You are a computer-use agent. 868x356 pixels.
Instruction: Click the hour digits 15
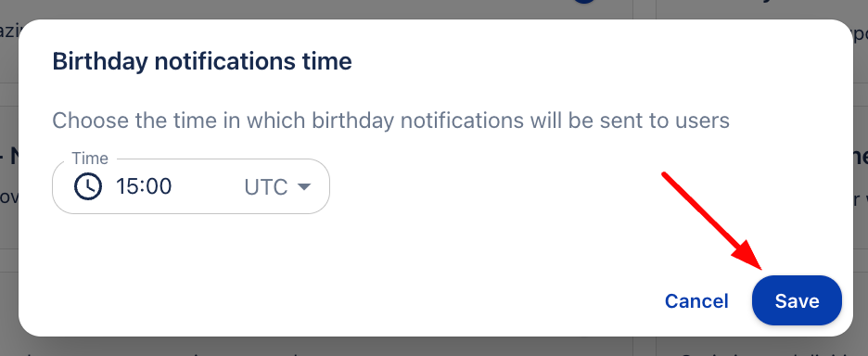(127, 186)
